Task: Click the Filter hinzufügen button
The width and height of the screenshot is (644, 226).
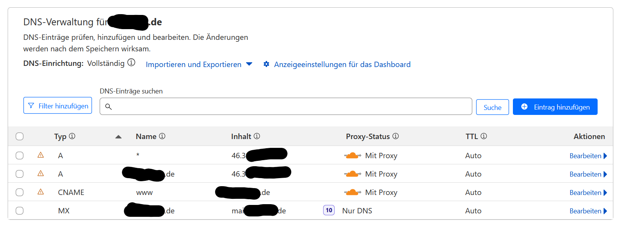Action: coord(58,106)
